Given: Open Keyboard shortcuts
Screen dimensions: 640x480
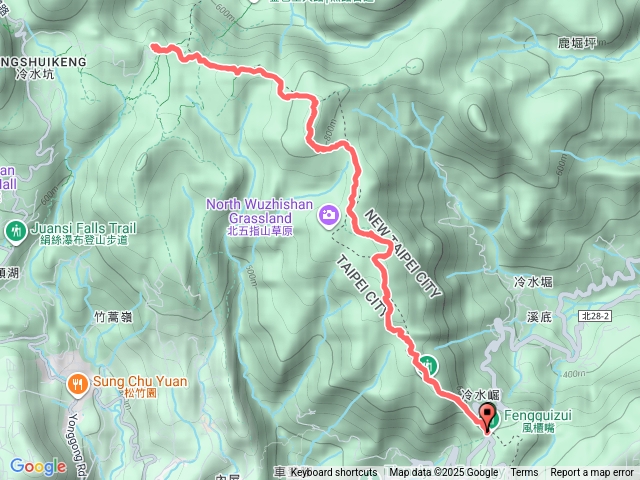Looking at the screenshot, I should tap(333, 472).
